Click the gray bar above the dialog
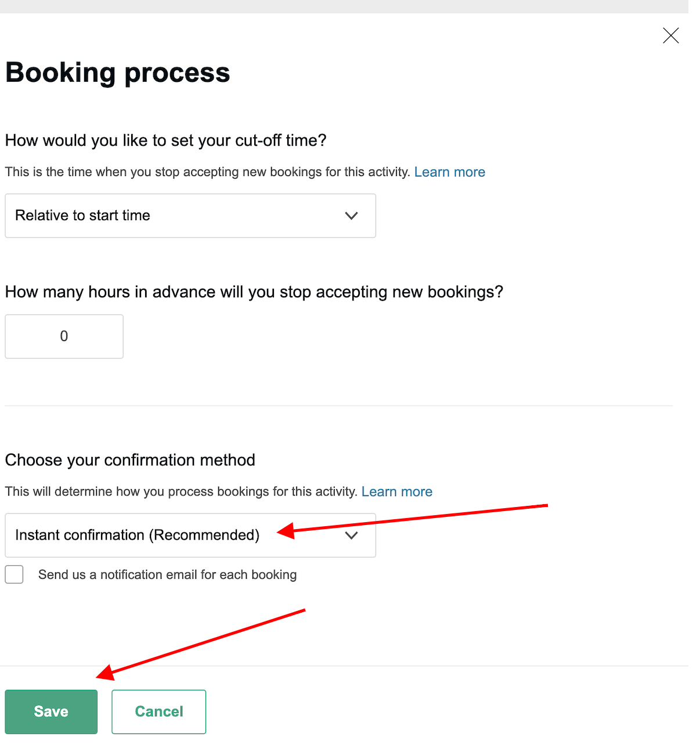The image size is (700, 755). coord(344,6)
